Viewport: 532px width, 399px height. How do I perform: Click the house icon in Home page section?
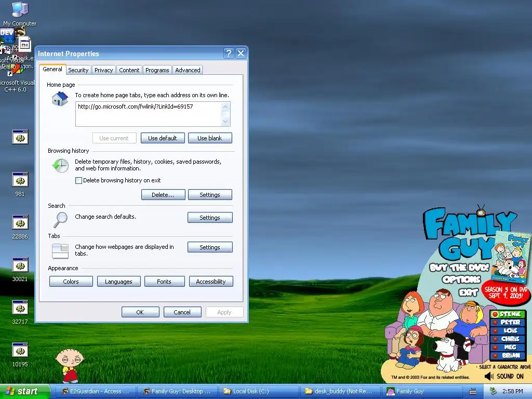(x=60, y=99)
